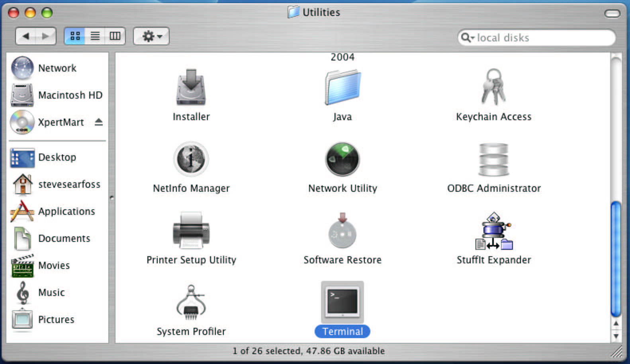Switch to column view
630x364 pixels.
tap(115, 36)
